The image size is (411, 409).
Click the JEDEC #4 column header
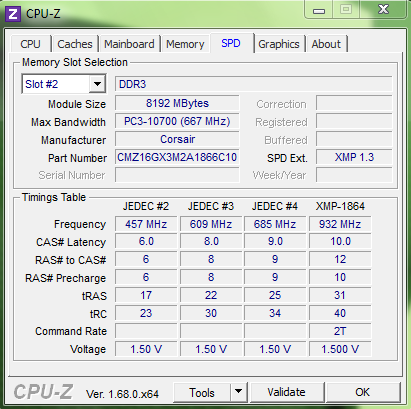click(275, 206)
